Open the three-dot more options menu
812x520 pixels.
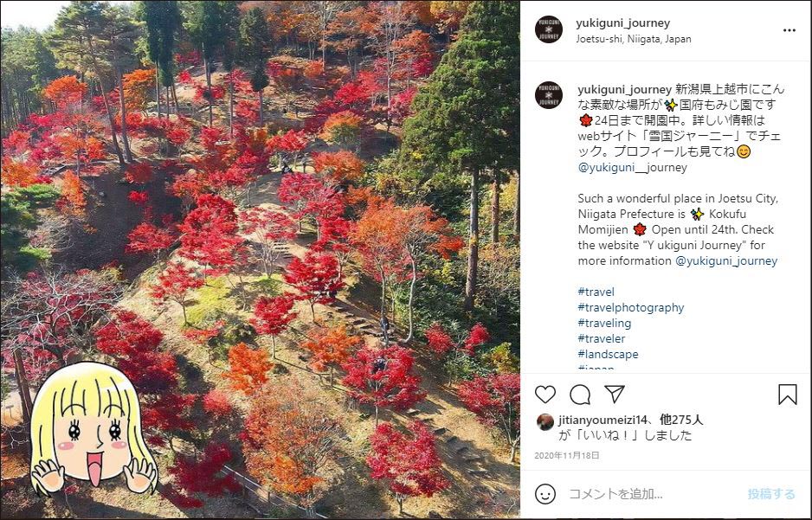(789, 30)
